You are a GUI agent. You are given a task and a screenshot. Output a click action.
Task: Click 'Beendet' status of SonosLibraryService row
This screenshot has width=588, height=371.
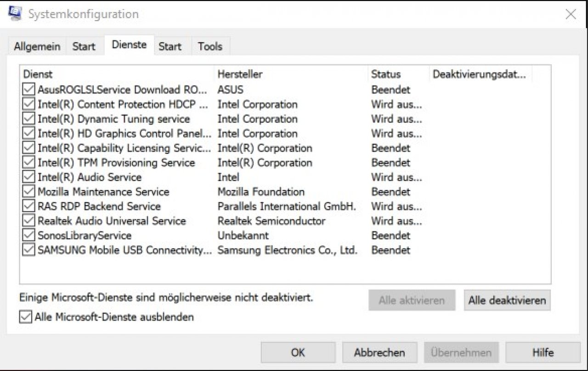tap(391, 236)
